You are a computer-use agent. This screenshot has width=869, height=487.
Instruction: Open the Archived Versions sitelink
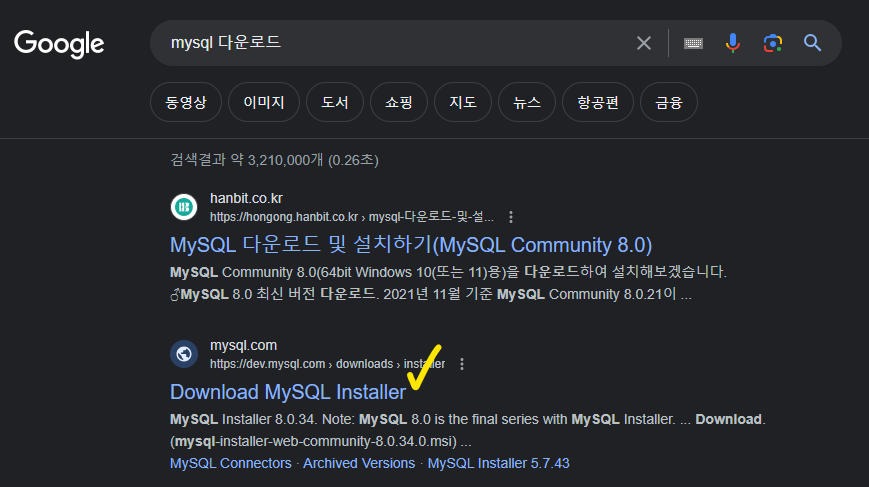click(359, 463)
